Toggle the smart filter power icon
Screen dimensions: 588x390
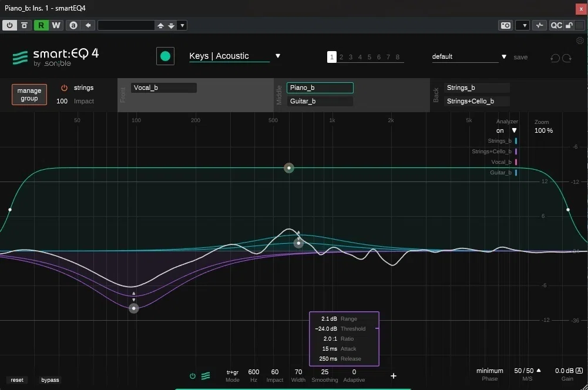(x=192, y=376)
